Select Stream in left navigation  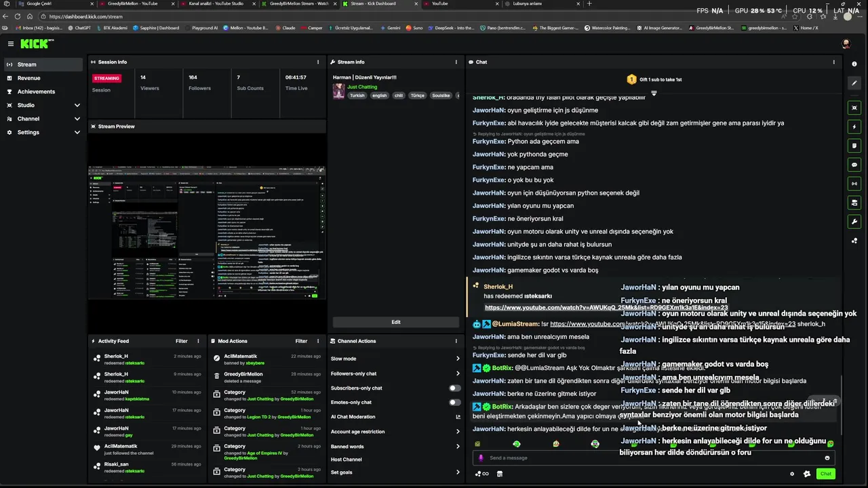point(43,64)
